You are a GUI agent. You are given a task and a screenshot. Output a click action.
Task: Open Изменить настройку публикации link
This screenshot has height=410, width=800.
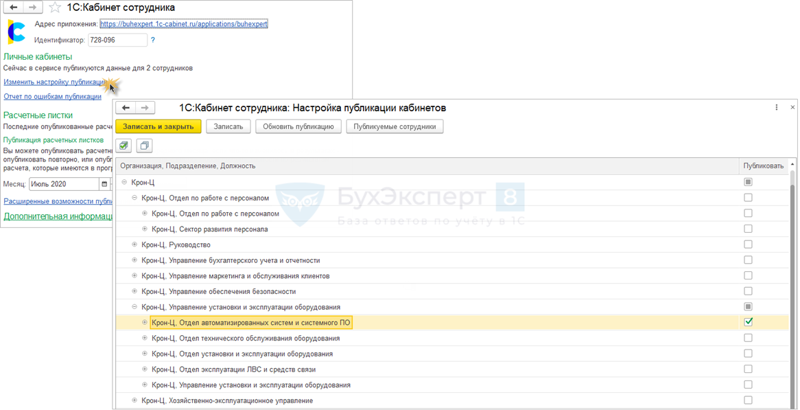click(x=54, y=82)
